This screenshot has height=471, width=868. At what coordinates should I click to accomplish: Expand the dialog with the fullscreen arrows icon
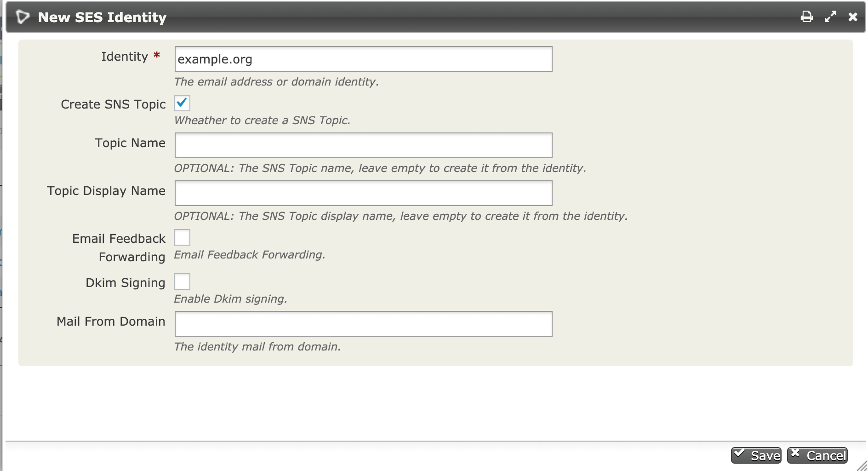[x=830, y=17]
